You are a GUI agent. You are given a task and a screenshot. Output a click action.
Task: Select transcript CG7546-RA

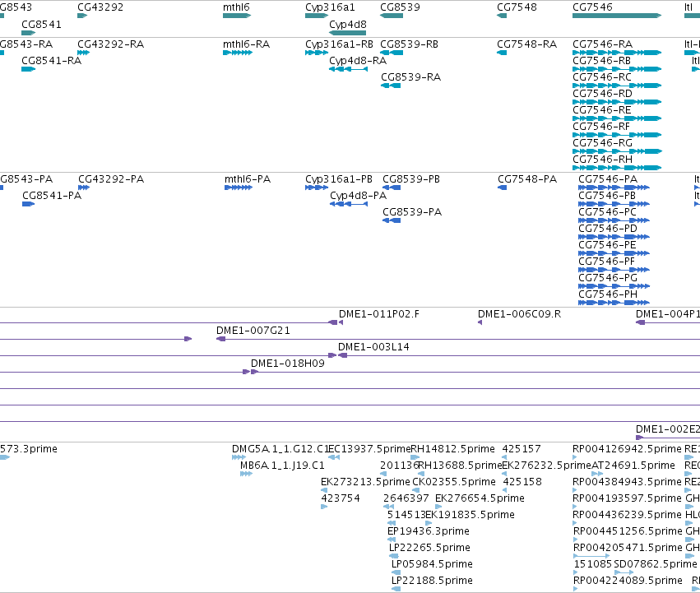click(x=602, y=44)
